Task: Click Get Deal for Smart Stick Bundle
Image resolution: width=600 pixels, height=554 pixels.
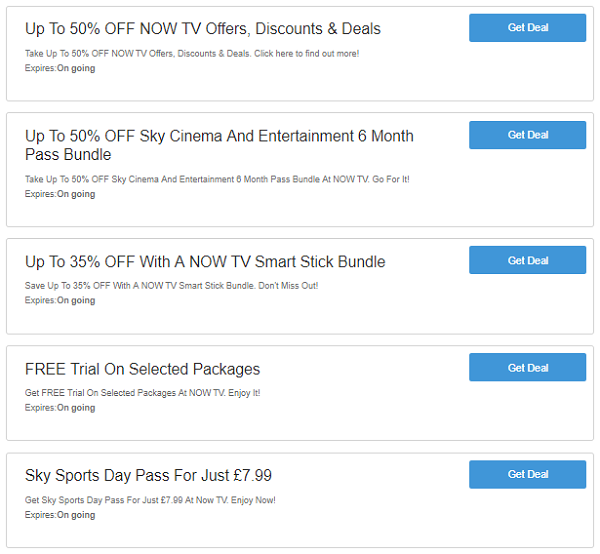Action: [x=527, y=260]
